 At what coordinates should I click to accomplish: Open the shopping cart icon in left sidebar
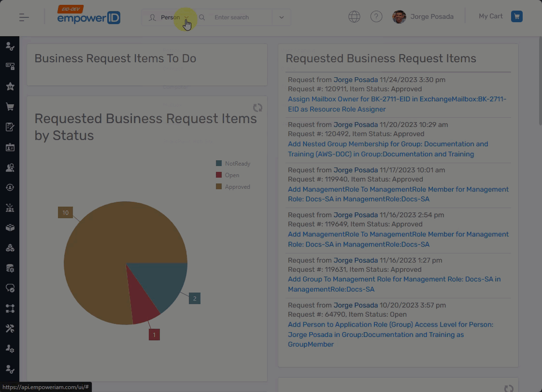(x=10, y=107)
